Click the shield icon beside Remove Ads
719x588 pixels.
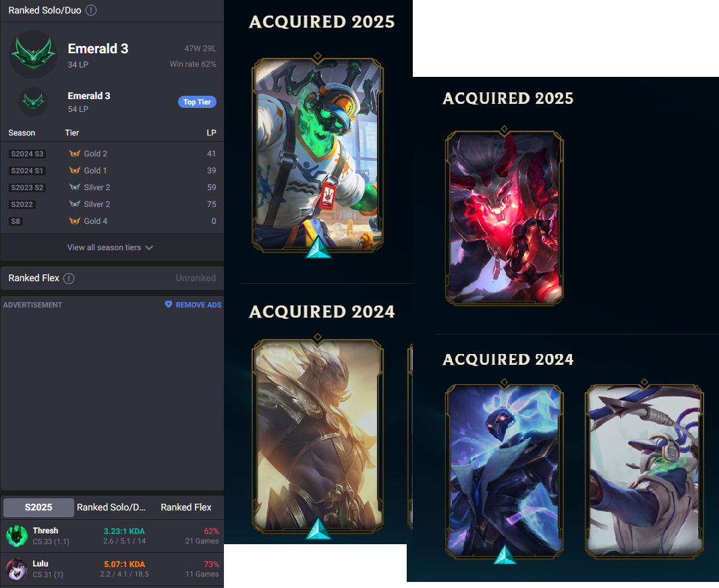(x=169, y=304)
